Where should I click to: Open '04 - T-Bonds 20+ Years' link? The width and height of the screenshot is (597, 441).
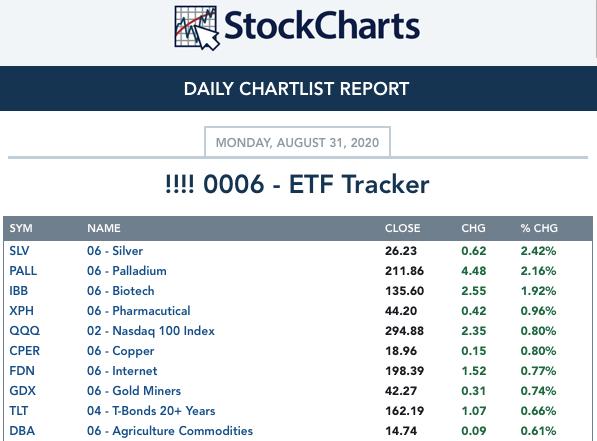pyautogui.click(x=151, y=411)
